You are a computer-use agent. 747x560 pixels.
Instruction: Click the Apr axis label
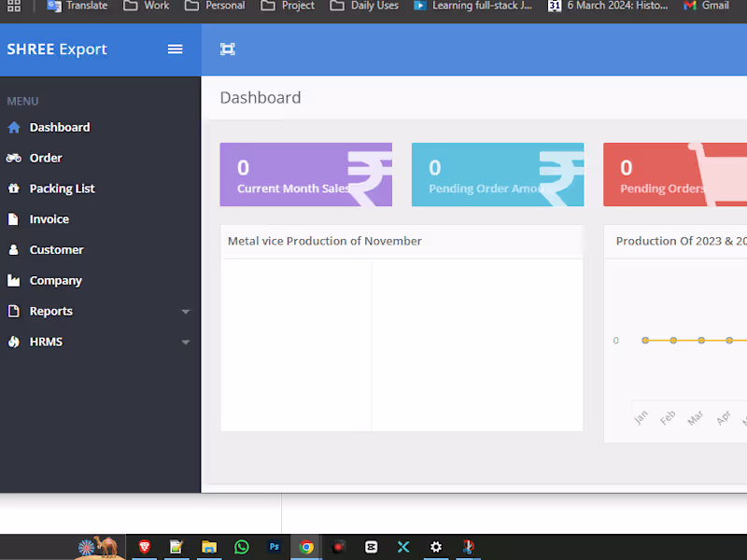[x=723, y=417]
